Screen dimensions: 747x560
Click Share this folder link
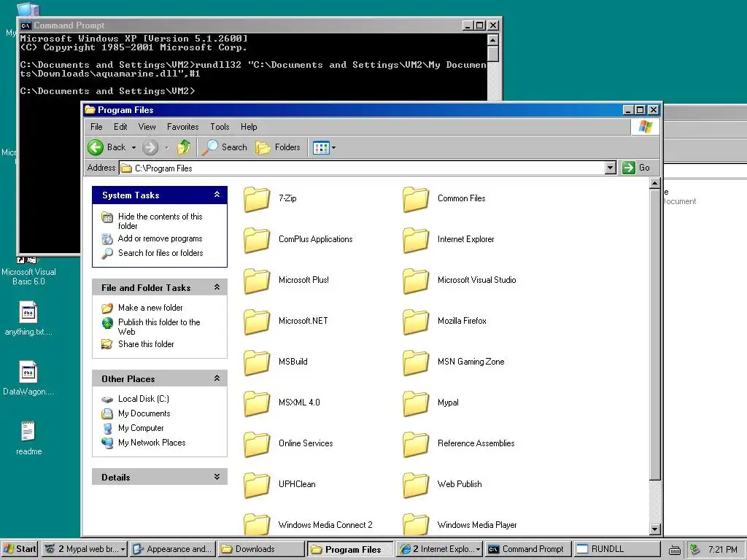pyautogui.click(x=146, y=344)
